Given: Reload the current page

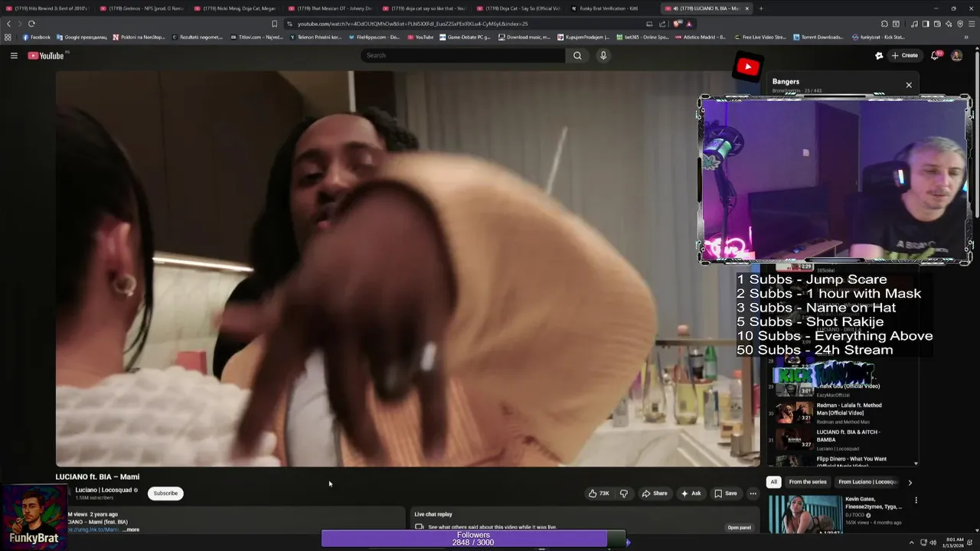Looking at the screenshot, I should [x=31, y=24].
